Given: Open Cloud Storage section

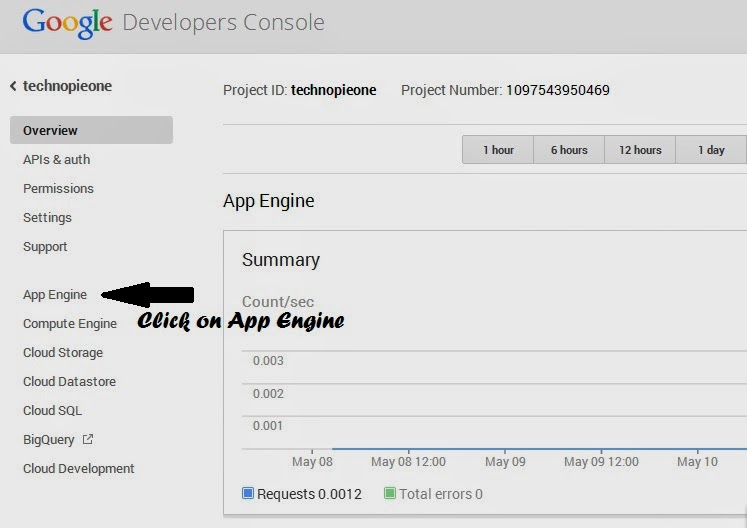Looking at the screenshot, I should coord(63,353).
